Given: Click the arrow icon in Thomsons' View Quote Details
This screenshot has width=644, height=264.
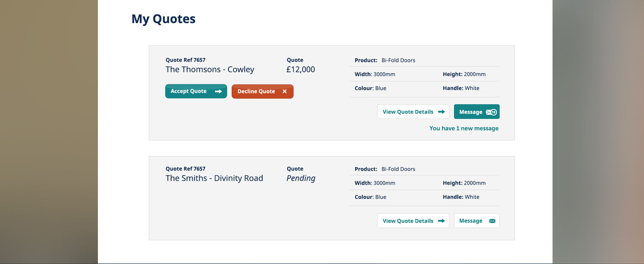Looking at the screenshot, I should point(441,112).
